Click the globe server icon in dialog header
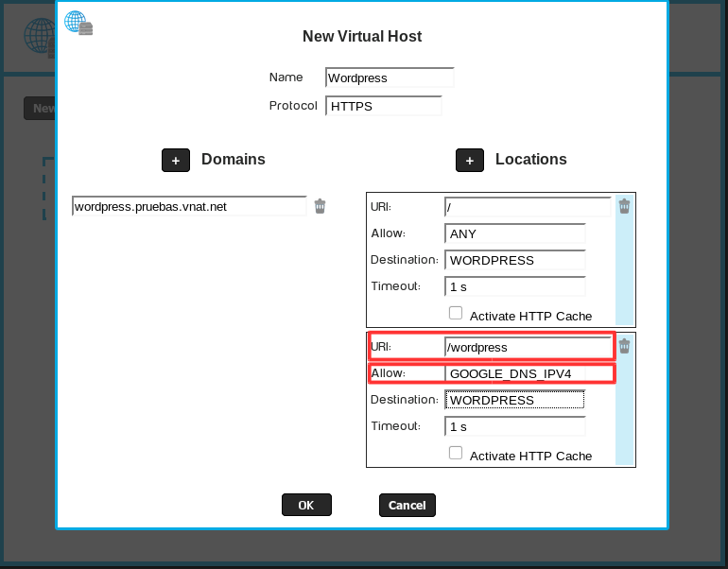This screenshot has width=728, height=569. 78,23
